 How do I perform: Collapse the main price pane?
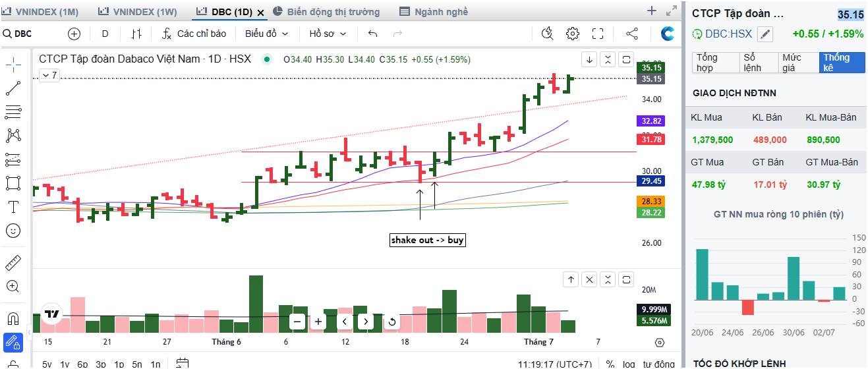tap(608, 59)
